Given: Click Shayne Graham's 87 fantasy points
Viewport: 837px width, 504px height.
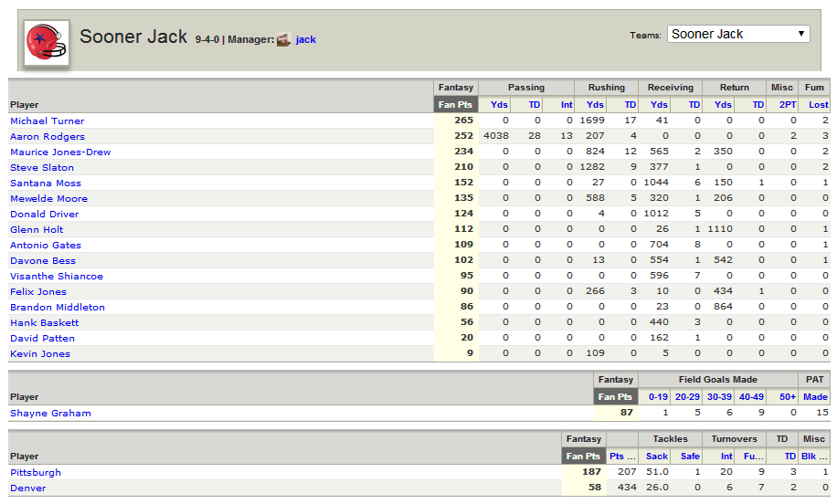Looking at the screenshot, I should (627, 413).
